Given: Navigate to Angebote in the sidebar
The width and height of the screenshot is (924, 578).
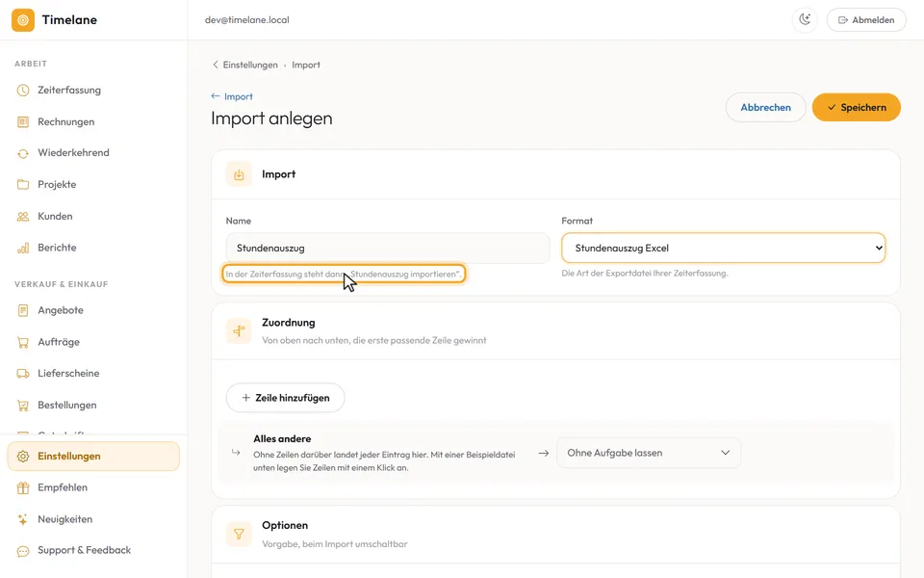Looking at the screenshot, I should pyautogui.click(x=93, y=310).
